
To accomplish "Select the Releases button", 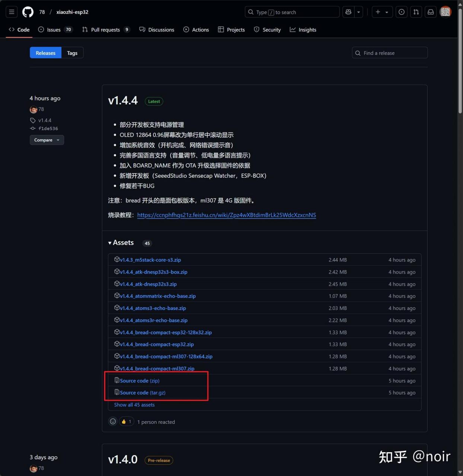I will pyautogui.click(x=45, y=53).
